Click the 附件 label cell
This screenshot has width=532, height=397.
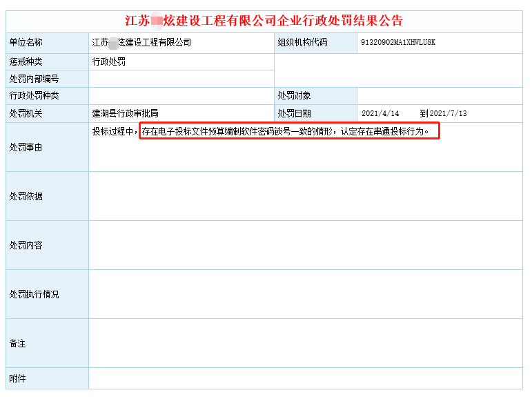tap(17, 378)
